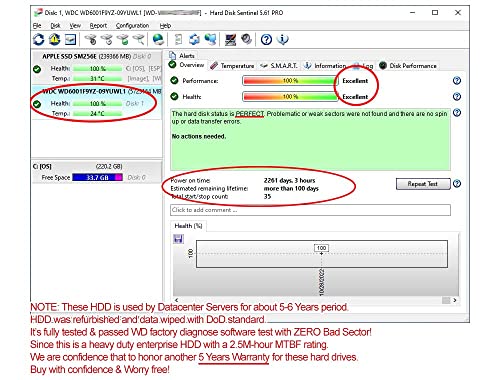
Task: Click the help icon beside Health rating
Action: (457, 97)
